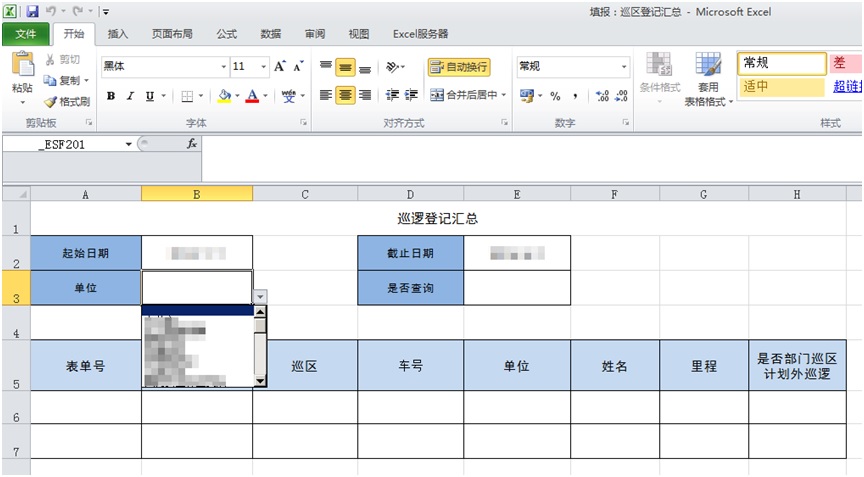The height and width of the screenshot is (477, 864).
Task: Click the percent style icon
Action: click(555, 96)
